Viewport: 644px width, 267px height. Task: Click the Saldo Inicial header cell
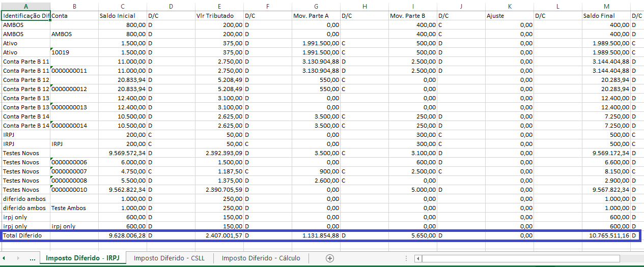tap(122, 16)
